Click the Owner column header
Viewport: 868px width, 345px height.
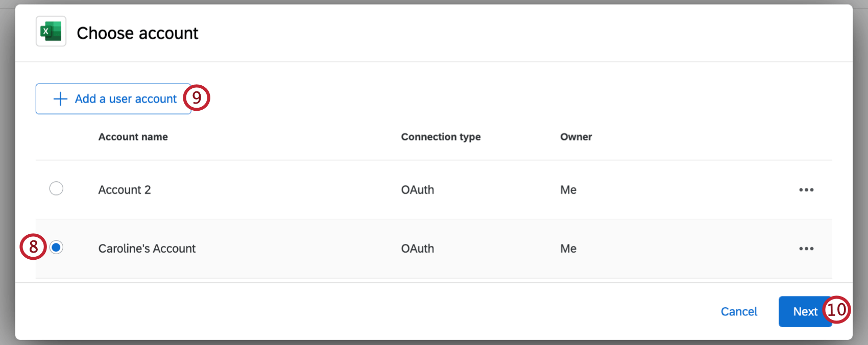[x=576, y=137]
